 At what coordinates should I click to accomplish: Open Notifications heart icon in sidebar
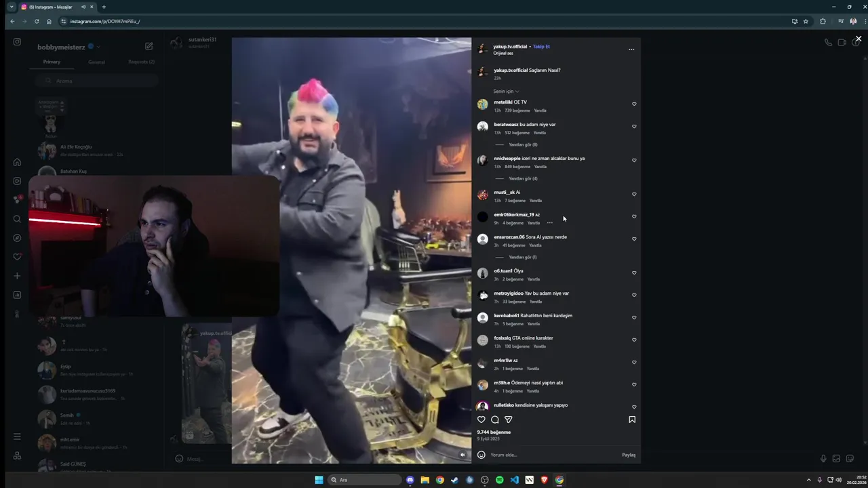[17, 257]
